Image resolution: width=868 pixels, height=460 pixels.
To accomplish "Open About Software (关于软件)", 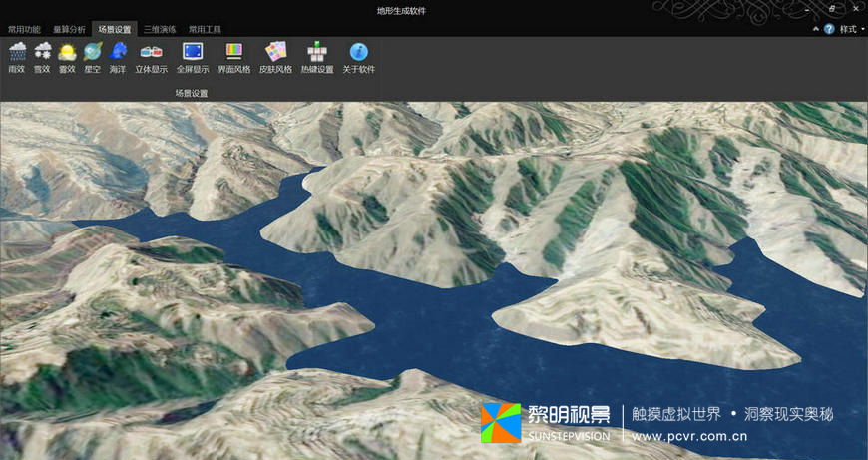I will pyautogui.click(x=358, y=57).
